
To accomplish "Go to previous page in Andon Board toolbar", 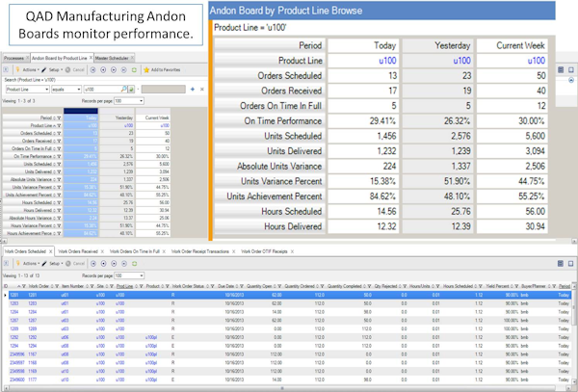I will pyautogui.click(x=103, y=69).
